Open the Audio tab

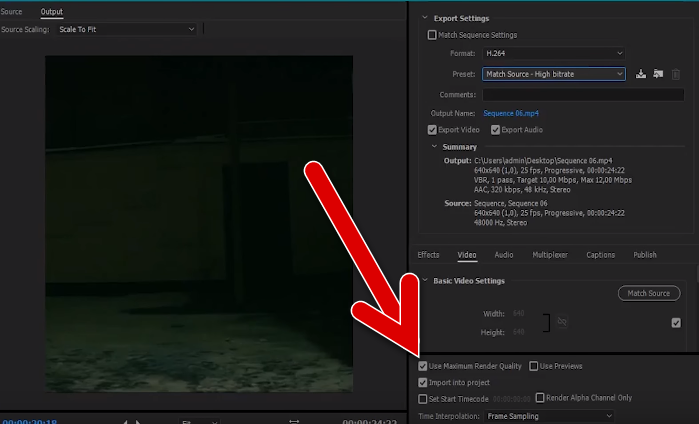coord(504,255)
